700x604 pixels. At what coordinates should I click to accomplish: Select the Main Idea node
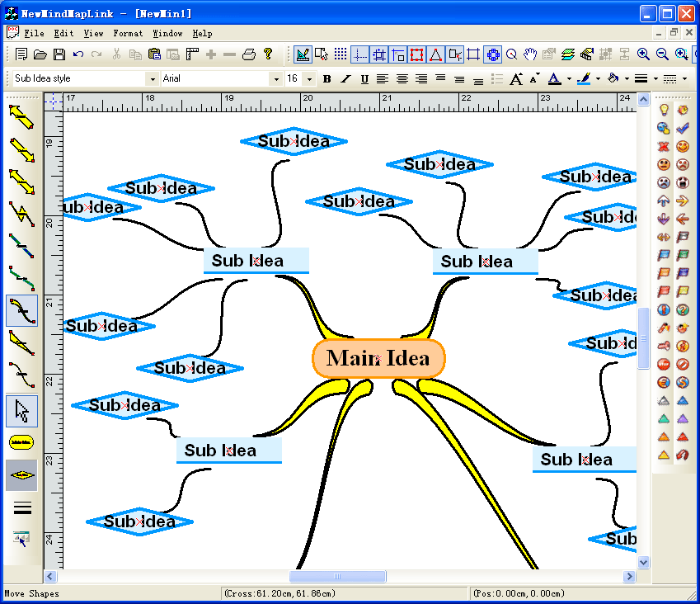pos(378,358)
